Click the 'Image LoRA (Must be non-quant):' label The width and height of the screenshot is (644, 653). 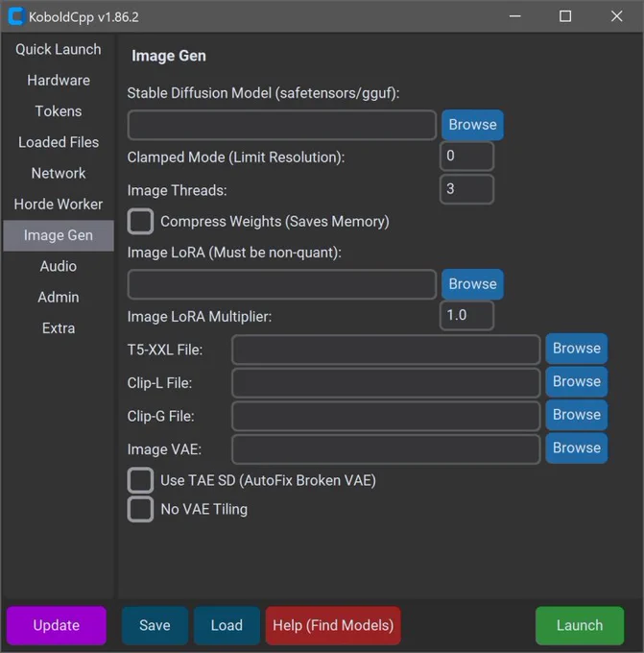tap(234, 253)
